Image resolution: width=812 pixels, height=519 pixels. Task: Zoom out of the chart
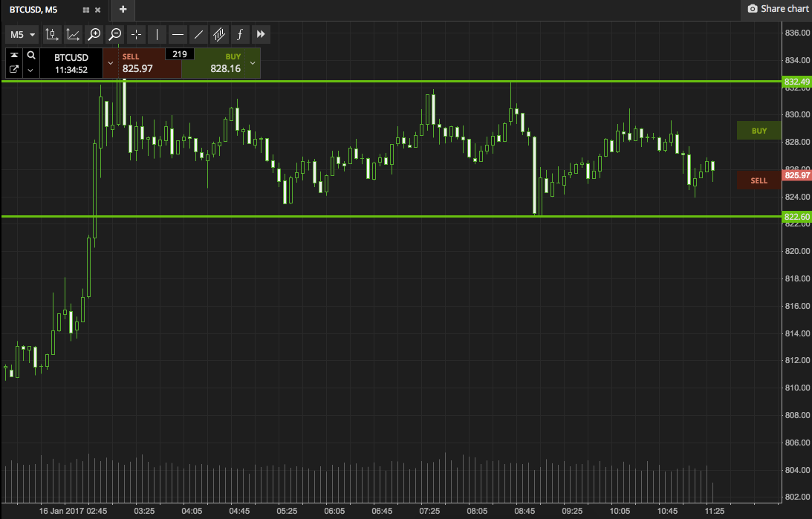pyautogui.click(x=114, y=34)
